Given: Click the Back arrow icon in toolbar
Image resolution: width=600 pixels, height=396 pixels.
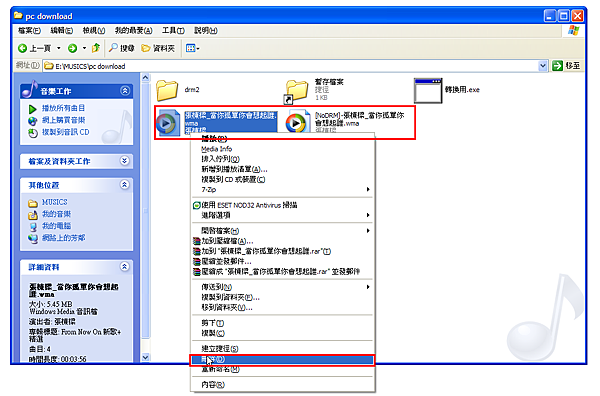Looking at the screenshot, I should (23, 48).
